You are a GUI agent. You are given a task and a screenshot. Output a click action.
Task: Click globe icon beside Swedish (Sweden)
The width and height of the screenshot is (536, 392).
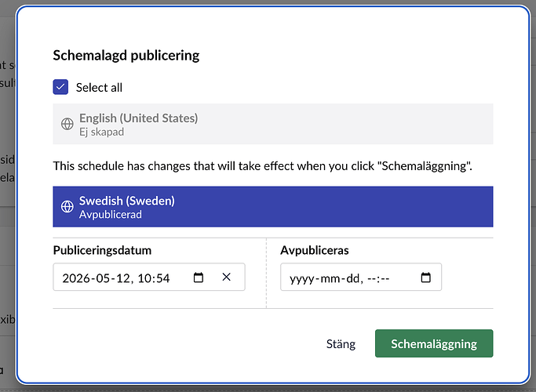point(67,207)
